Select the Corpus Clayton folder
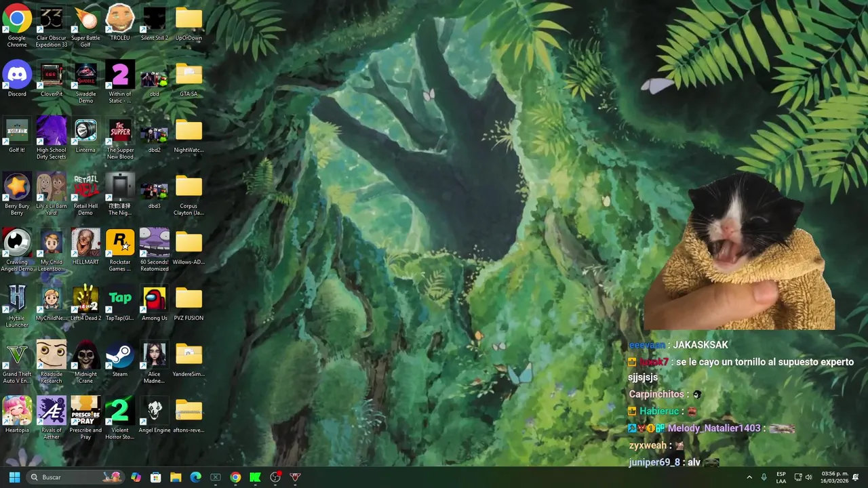Screen dimensions: 868x488 189,195
